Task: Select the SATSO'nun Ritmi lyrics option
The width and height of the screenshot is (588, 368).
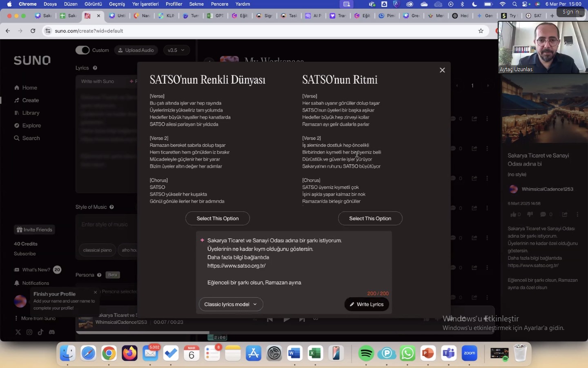Action: (370, 218)
